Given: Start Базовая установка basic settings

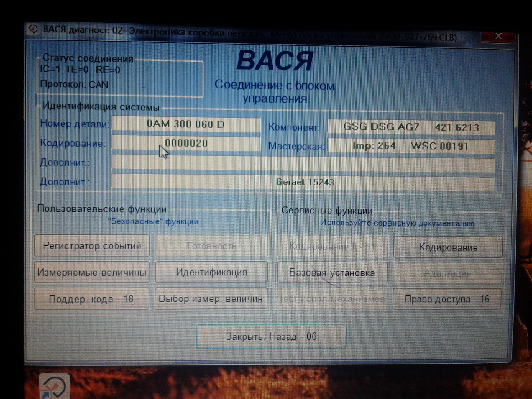Looking at the screenshot, I should (332, 273).
